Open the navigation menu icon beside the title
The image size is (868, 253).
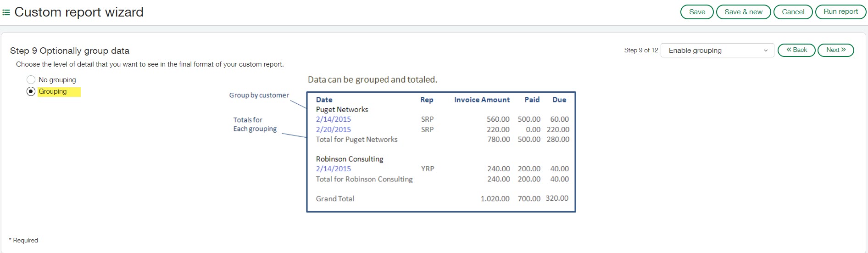[x=6, y=12]
